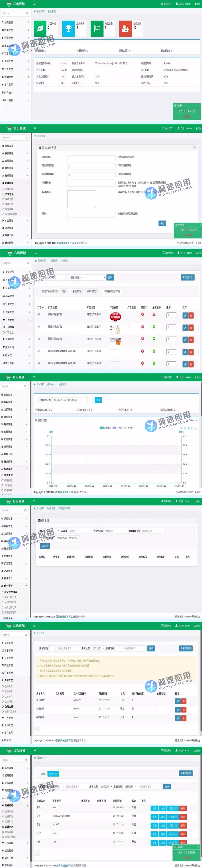Toggle 新窗口 status for ad 54
Viewport: 202px width, 868px height.
click(x=142, y=327)
